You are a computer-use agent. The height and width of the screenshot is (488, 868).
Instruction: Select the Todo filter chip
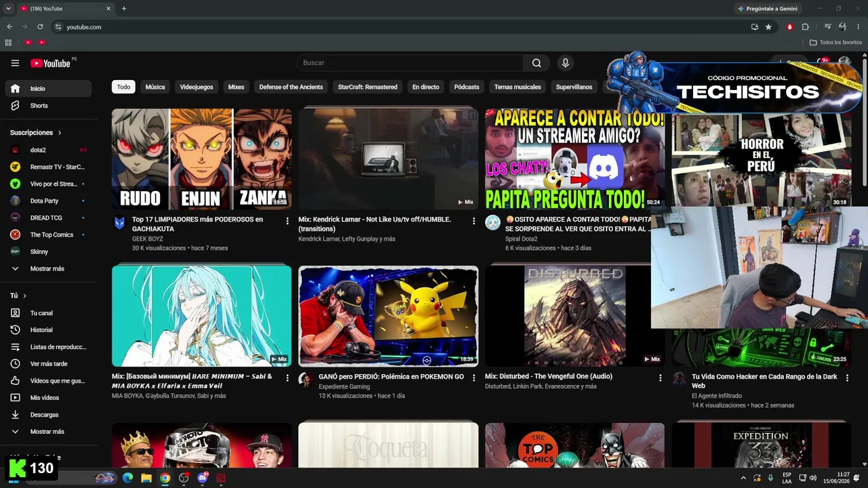(123, 87)
